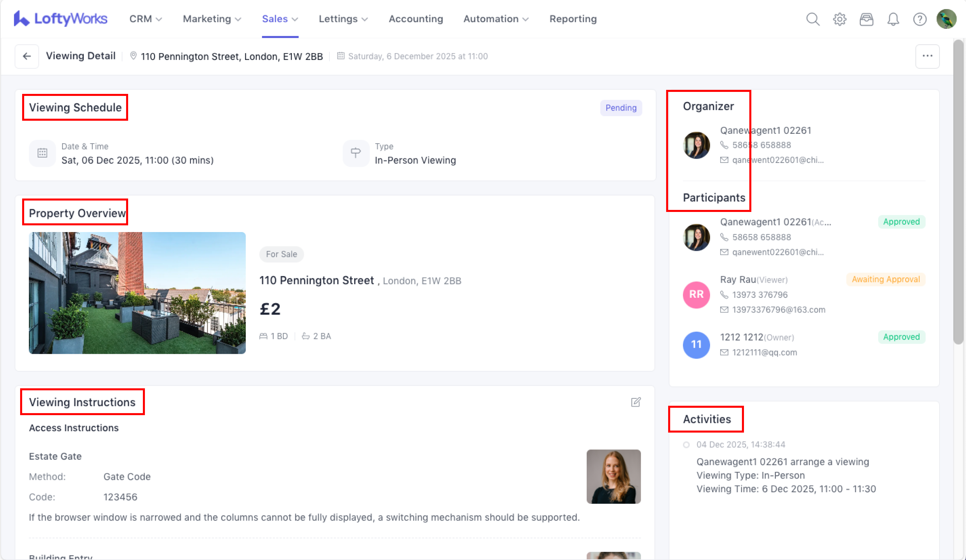Click the back arrow button

(x=26, y=56)
